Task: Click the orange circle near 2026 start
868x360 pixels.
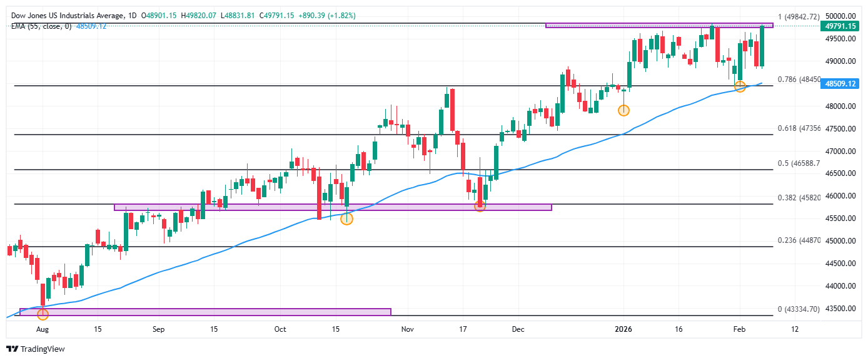Action: [623, 110]
